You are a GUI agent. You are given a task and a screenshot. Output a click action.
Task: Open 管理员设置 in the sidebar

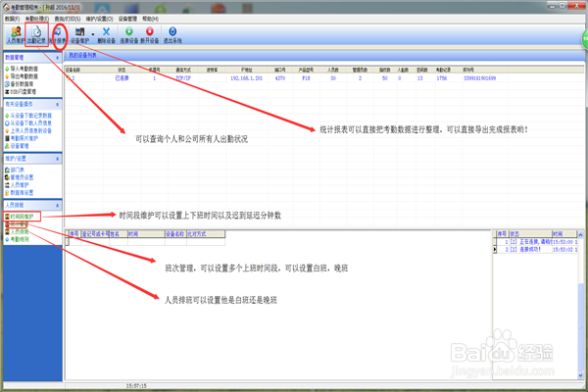pyautogui.click(x=19, y=177)
